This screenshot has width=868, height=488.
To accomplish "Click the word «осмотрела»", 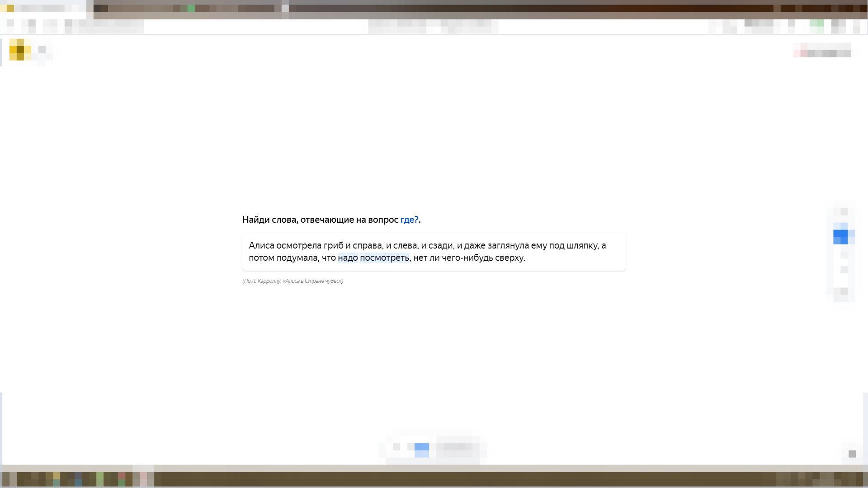I will click(x=298, y=246).
